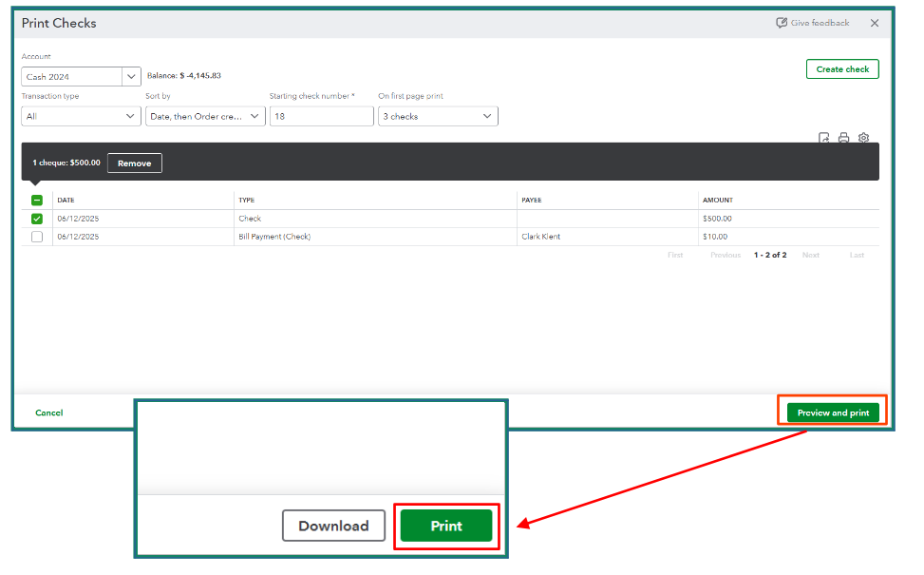The height and width of the screenshot is (575, 924).
Task: Click the Create check button
Action: point(842,69)
